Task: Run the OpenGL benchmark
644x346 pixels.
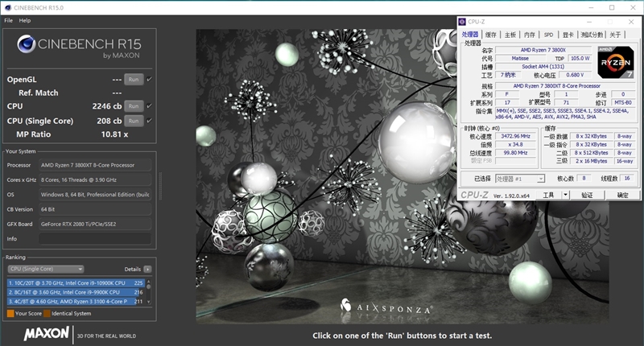Action: tap(134, 79)
